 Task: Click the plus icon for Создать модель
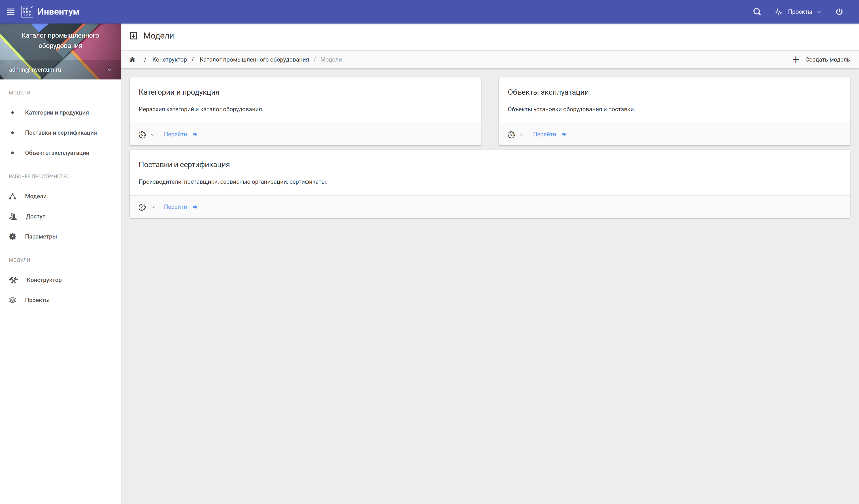tap(796, 60)
